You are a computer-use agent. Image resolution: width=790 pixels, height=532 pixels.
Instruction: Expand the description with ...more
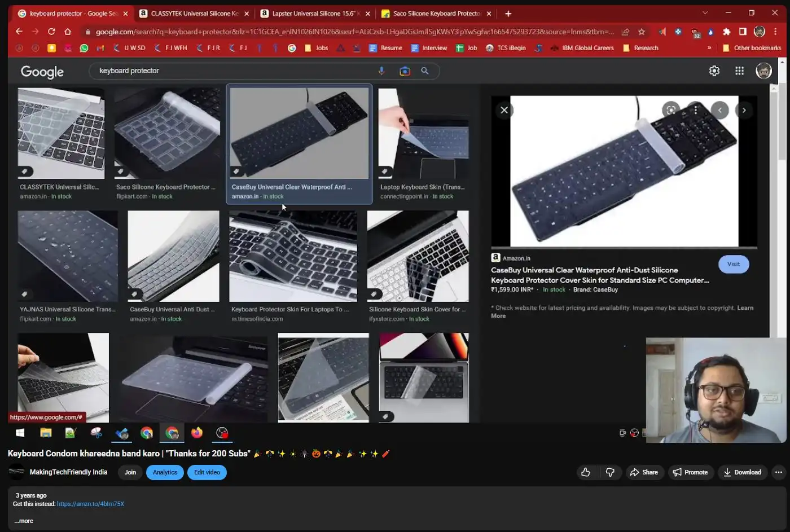[x=24, y=521]
